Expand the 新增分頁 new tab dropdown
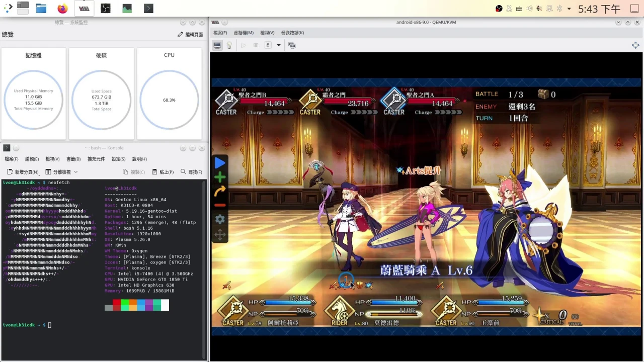The width and height of the screenshot is (644, 362). (38, 174)
